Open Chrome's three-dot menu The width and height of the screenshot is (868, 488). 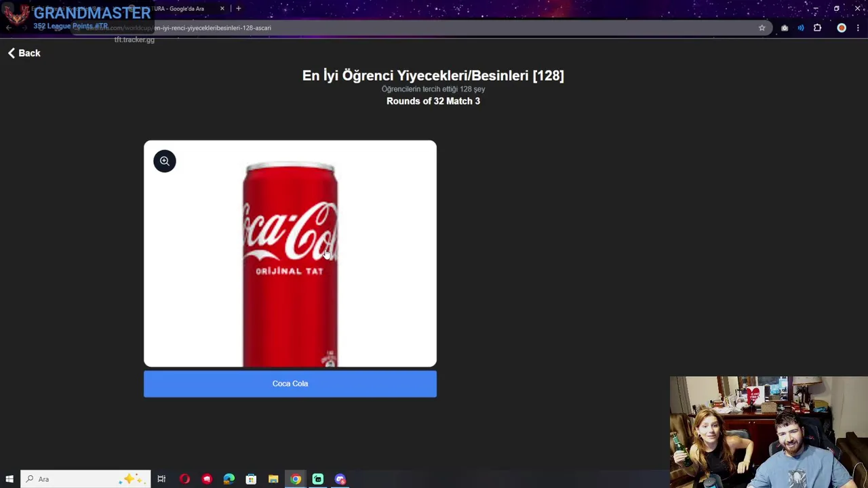858,28
